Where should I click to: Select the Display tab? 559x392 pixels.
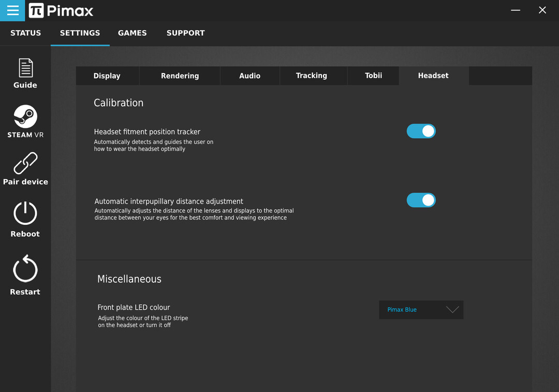(107, 76)
